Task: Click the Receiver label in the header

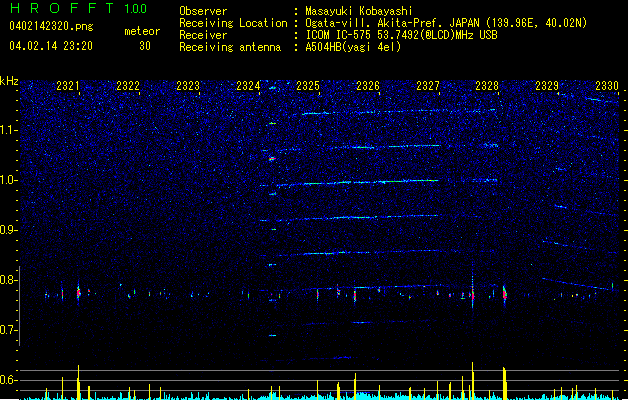Action: point(203,35)
